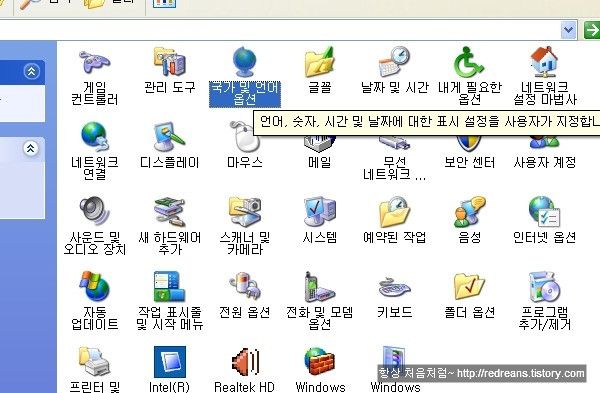Open 키보드 settings icon
This screenshot has height=393, width=600.
point(395,288)
